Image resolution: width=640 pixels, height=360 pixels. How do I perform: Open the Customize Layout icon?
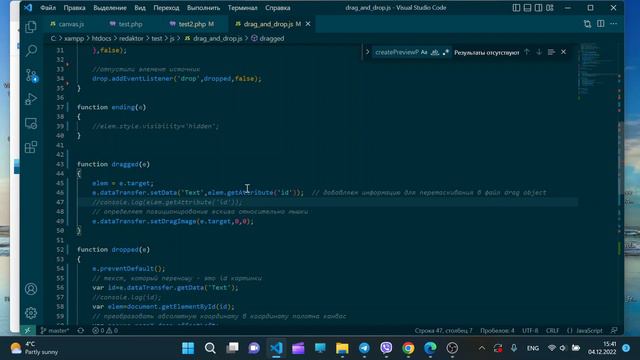point(550,8)
